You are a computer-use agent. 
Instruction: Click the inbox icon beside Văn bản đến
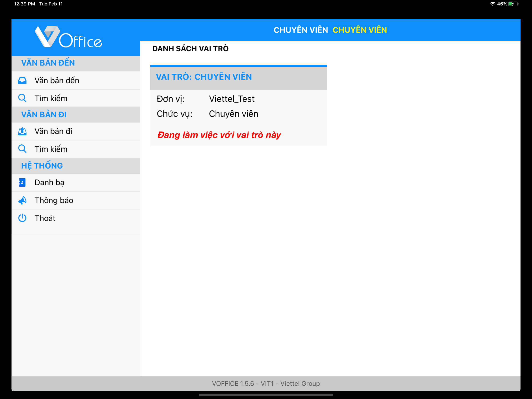[22, 80]
